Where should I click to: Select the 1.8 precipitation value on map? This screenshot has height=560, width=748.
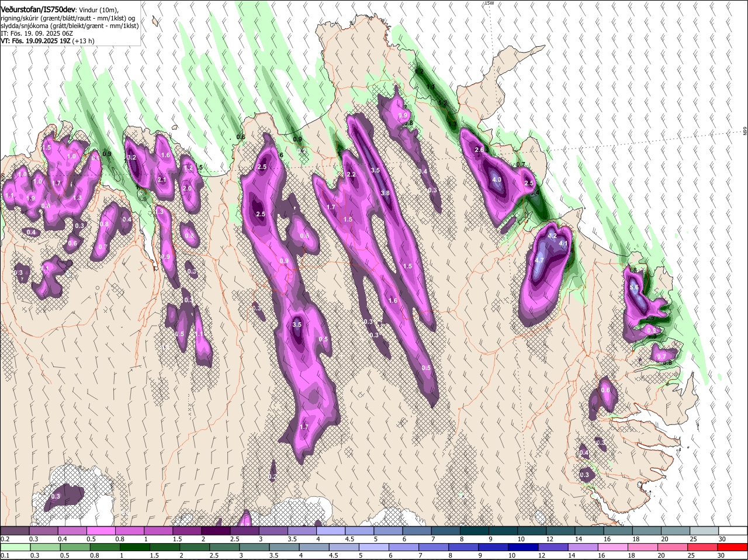coord(632,269)
